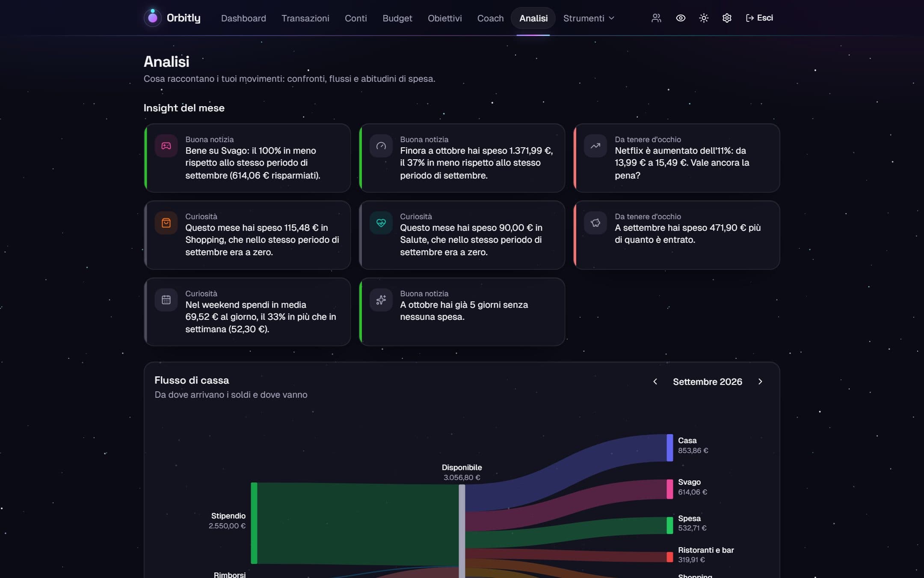Viewport: 924px width, 578px height.
Task: Click the gray Disponibile center node
Action: [x=462, y=531]
